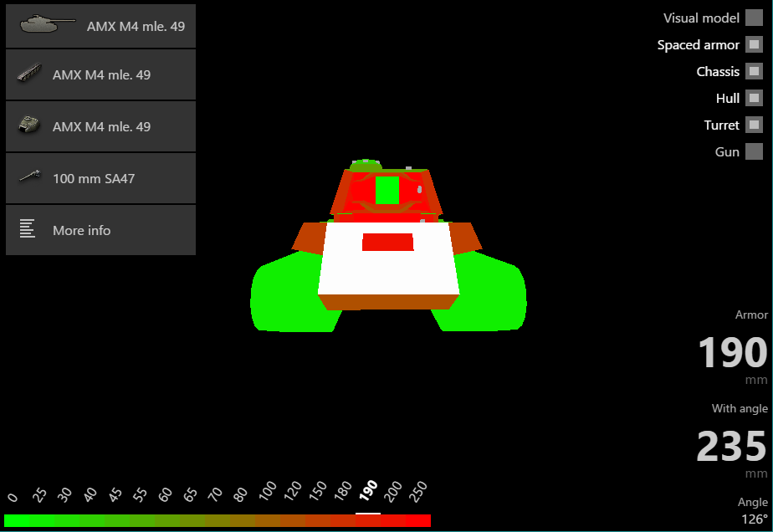This screenshot has height=532, width=773.
Task: Click the bright green 0 mm legend swatch
Action: (16, 520)
